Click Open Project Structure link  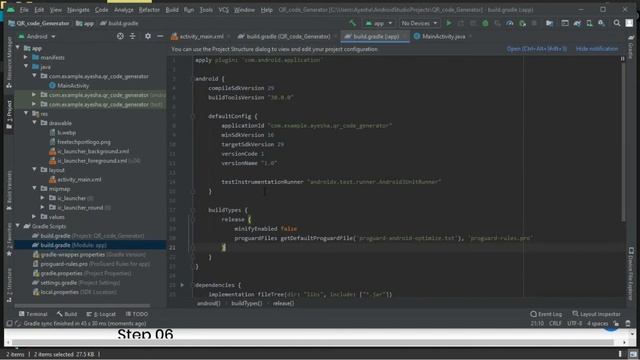tap(536, 49)
